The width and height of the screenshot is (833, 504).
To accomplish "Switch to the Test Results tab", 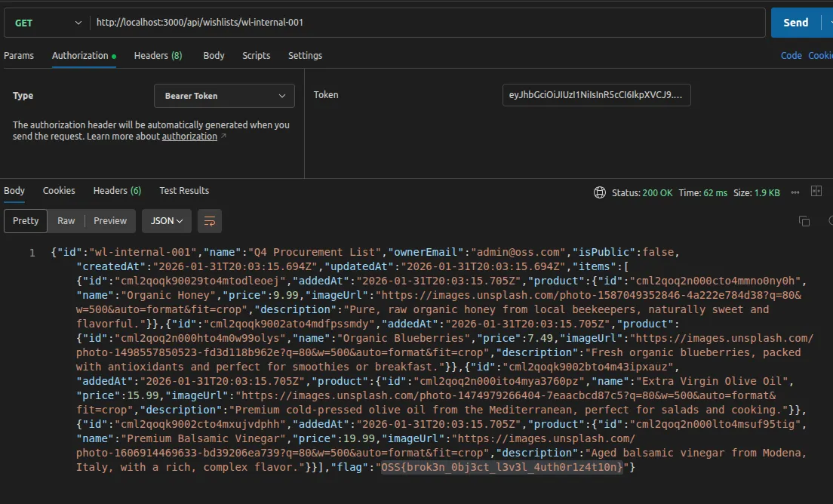I will (x=184, y=191).
